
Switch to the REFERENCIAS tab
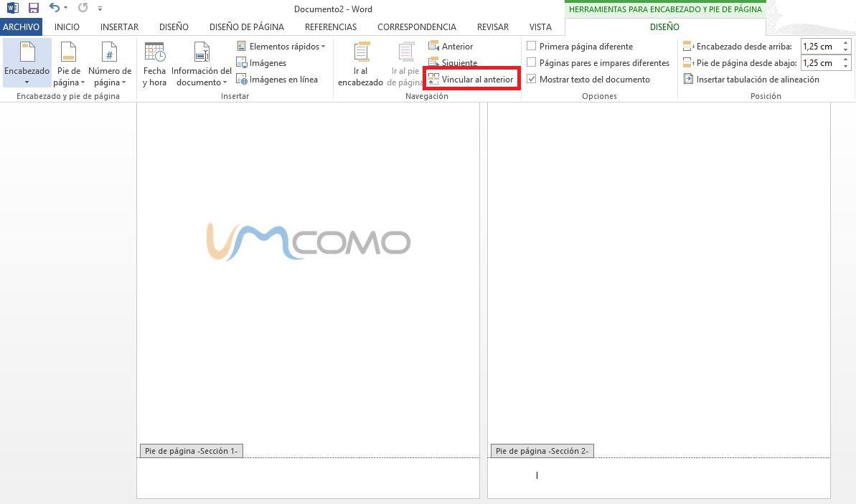(x=330, y=27)
